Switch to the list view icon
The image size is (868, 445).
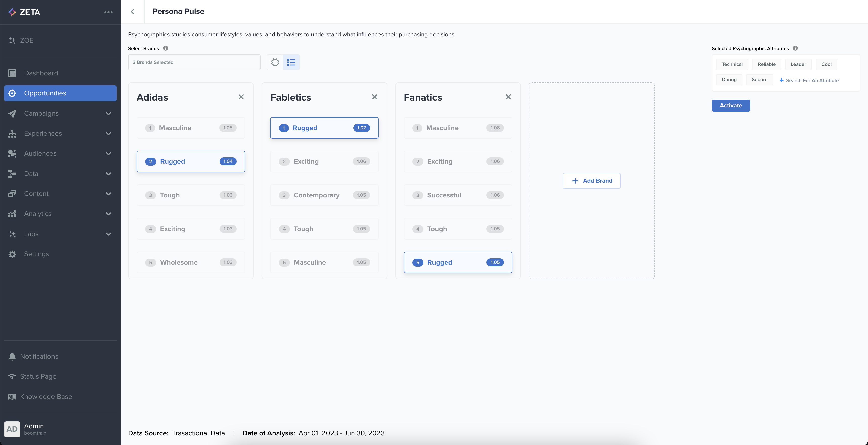[291, 62]
